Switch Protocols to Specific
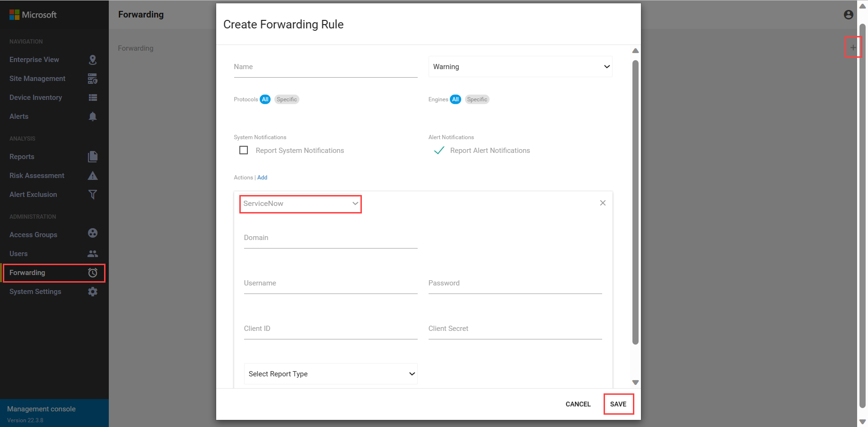Image resolution: width=868 pixels, height=427 pixels. coord(287,99)
